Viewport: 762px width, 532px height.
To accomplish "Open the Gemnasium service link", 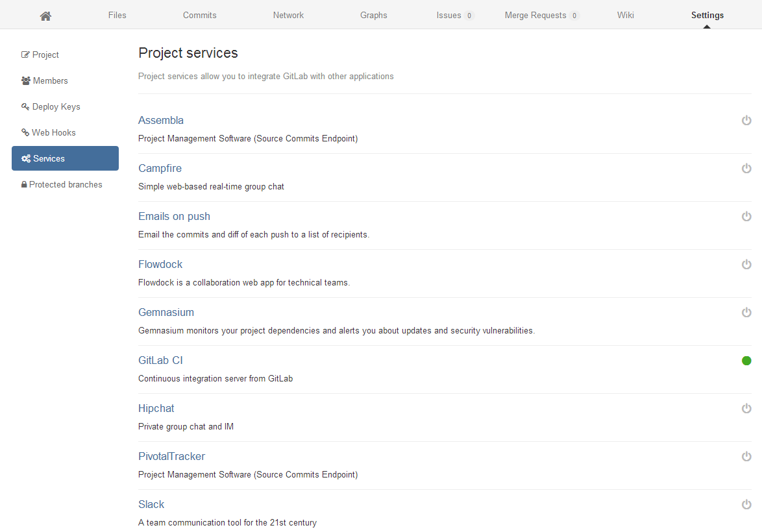I will point(166,313).
